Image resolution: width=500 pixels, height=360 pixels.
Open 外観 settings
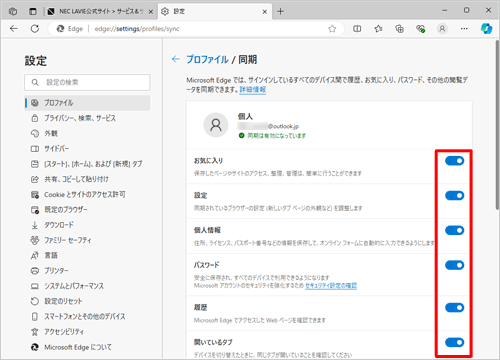[87, 133]
